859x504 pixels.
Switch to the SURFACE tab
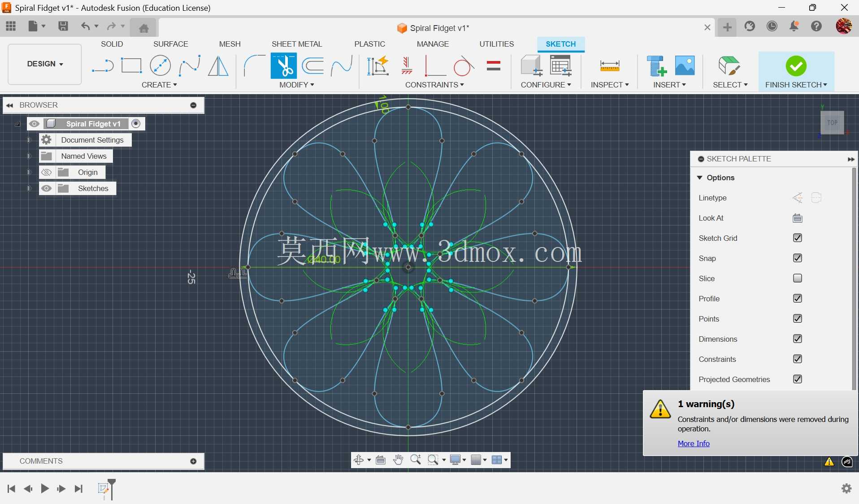[170, 44]
